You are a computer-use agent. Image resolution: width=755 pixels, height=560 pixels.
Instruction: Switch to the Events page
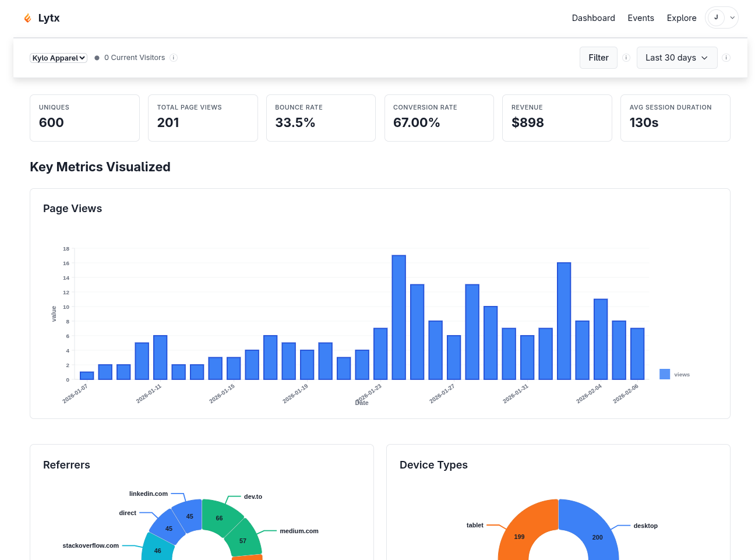click(641, 18)
